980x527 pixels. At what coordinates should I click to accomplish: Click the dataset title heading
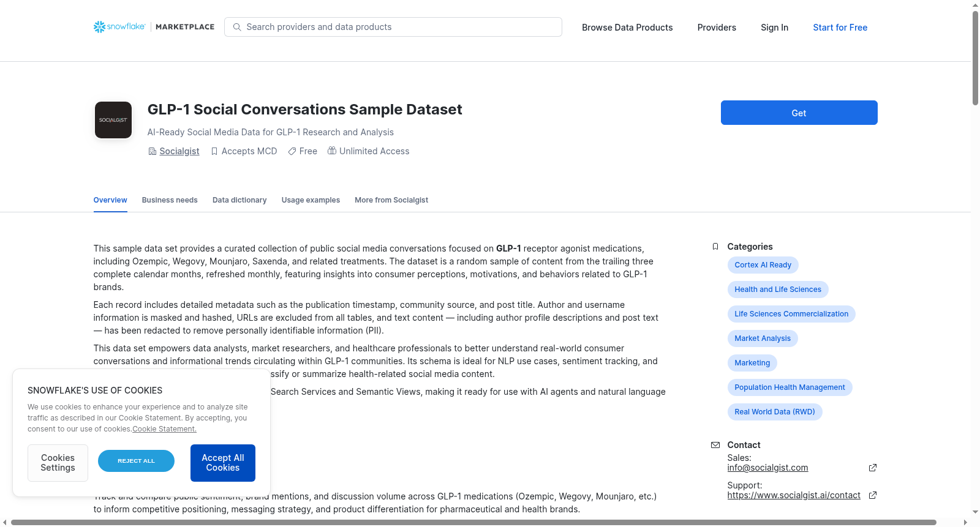(304, 110)
